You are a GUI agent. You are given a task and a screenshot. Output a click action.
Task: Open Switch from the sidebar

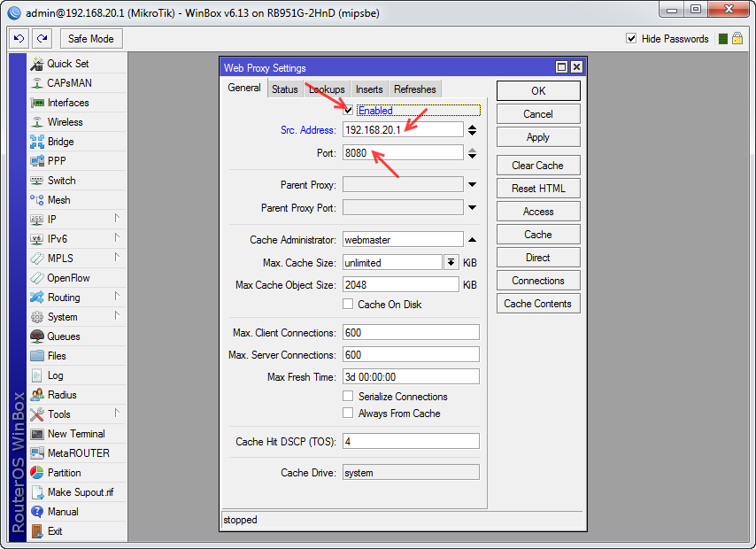(x=77, y=181)
